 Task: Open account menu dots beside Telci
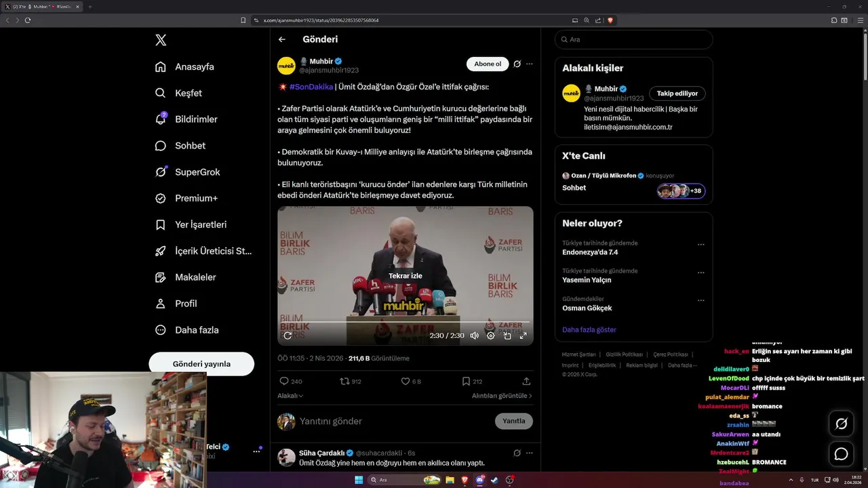[x=257, y=451]
